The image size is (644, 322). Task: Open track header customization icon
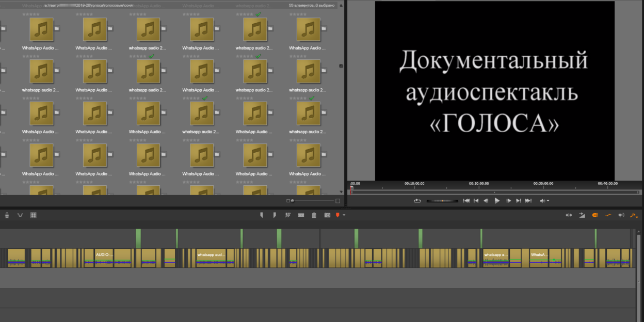point(33,215)
